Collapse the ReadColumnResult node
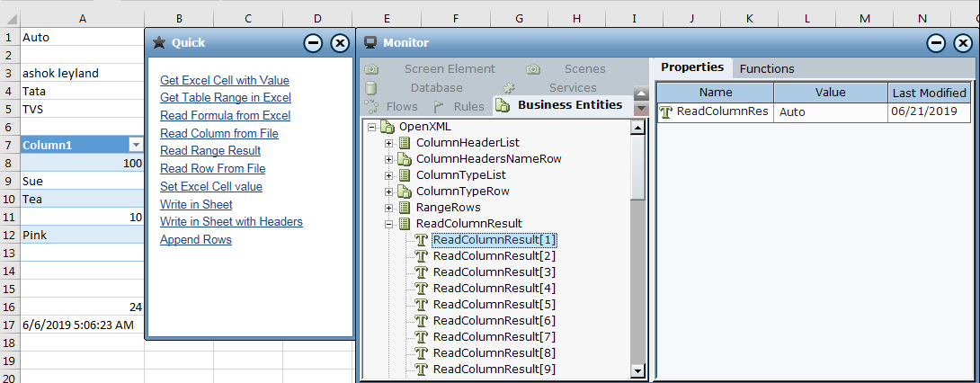980x383 pixels. (388, 224)
